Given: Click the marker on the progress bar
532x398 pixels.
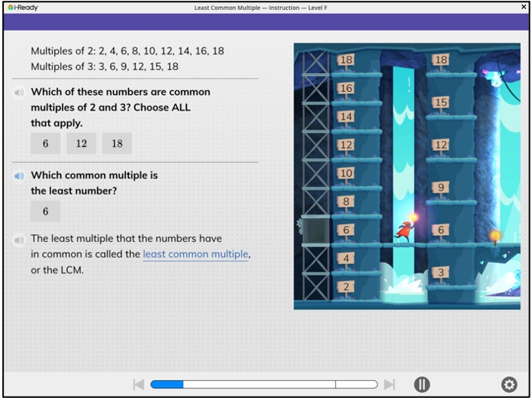Looking at the screenshot, I should click(x=335, y=384).
